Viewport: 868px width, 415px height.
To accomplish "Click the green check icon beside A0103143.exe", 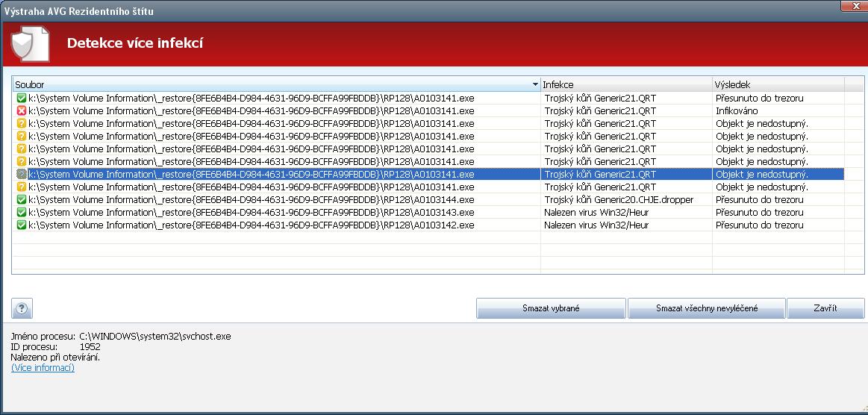I will (21, 213).
